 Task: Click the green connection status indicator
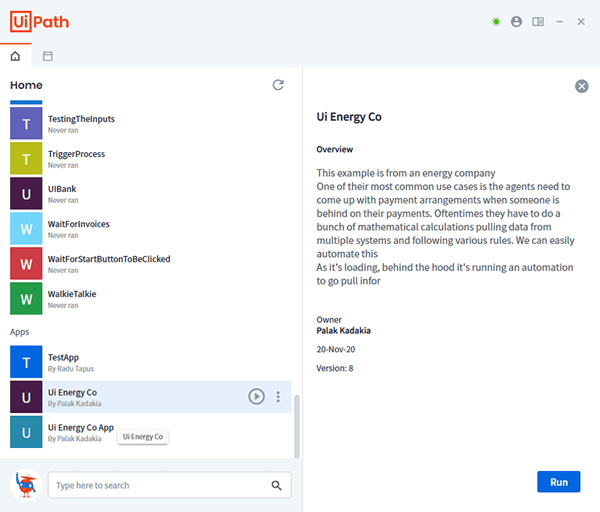pos(496,22)
